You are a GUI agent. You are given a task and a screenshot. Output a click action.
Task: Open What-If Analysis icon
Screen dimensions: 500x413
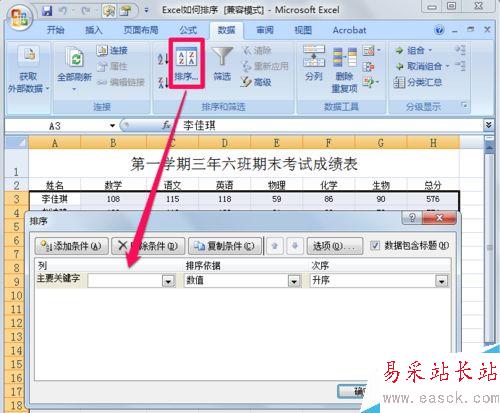pos(370,82)
